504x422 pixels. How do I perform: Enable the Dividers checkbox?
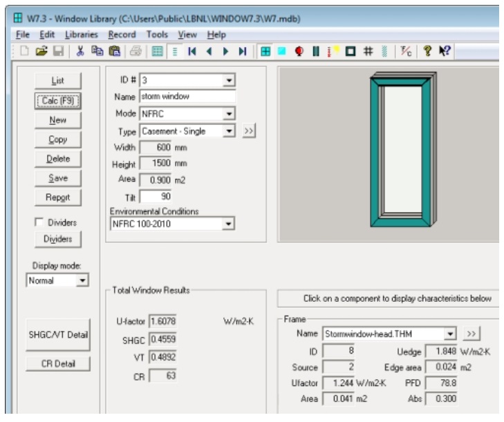[39, 222]
